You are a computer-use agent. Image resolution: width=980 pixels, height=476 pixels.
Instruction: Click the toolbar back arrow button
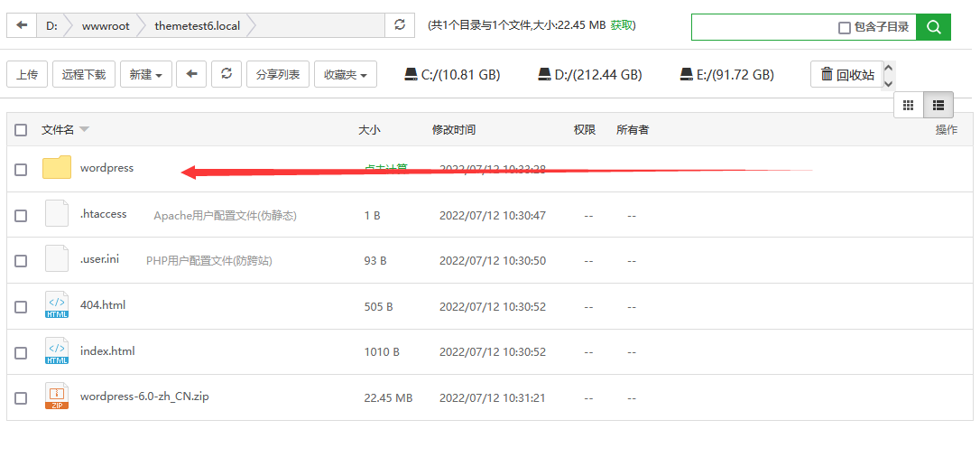(191, 74)
